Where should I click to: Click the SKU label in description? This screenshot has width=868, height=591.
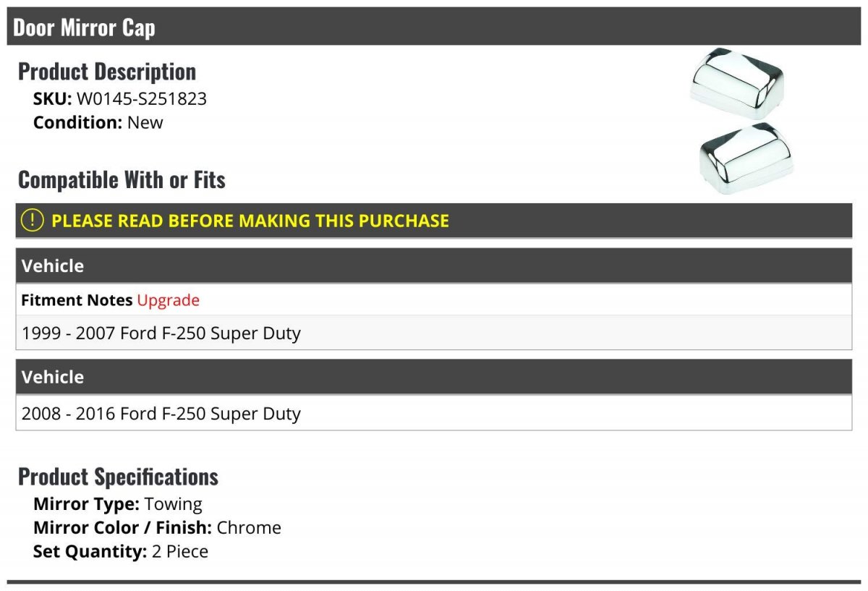click(x=53, y=99)
